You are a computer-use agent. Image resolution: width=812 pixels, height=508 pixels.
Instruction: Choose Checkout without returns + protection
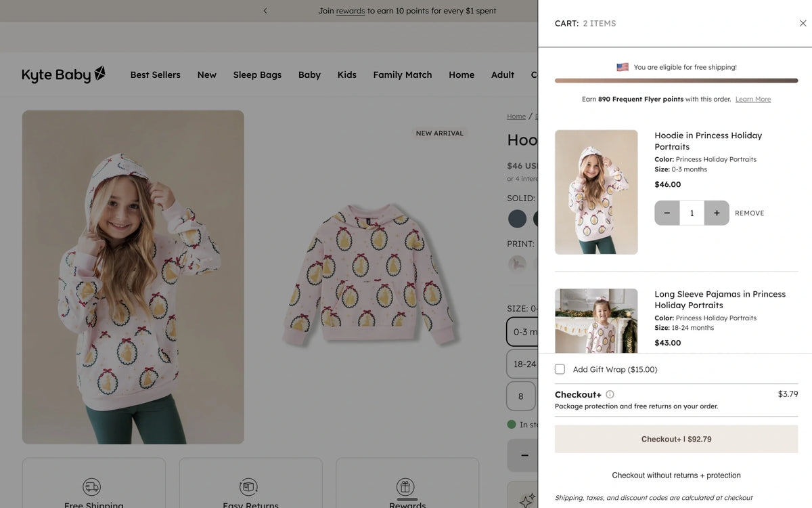677,475
